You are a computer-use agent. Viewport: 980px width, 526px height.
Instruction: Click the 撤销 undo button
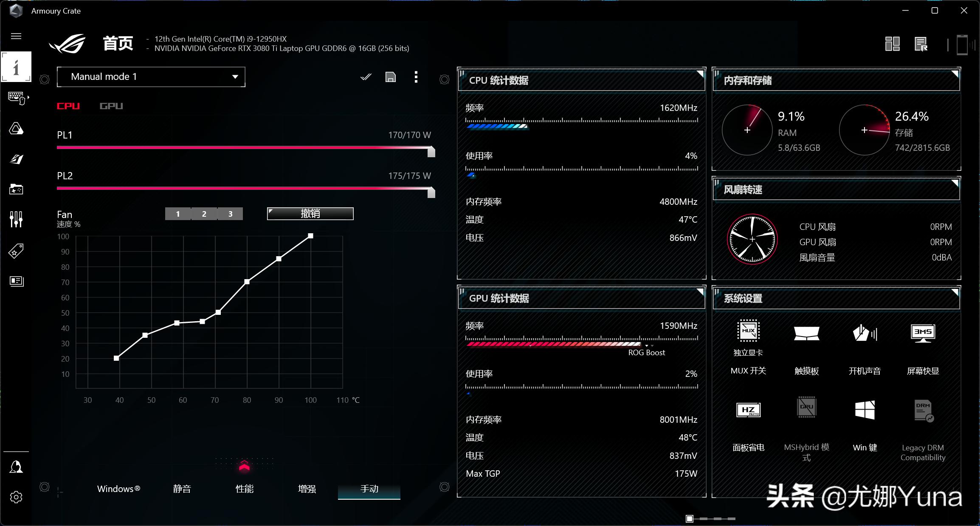click(x=310, y=214)
